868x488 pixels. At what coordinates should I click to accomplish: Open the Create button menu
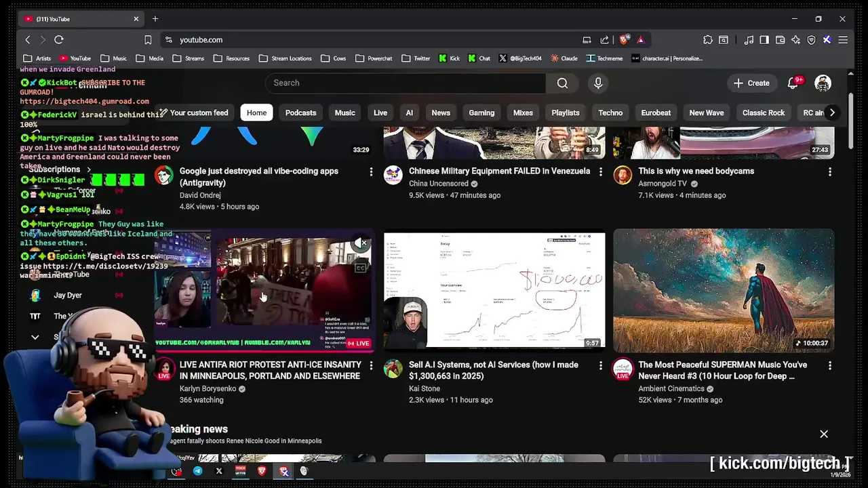pos(751,83)
